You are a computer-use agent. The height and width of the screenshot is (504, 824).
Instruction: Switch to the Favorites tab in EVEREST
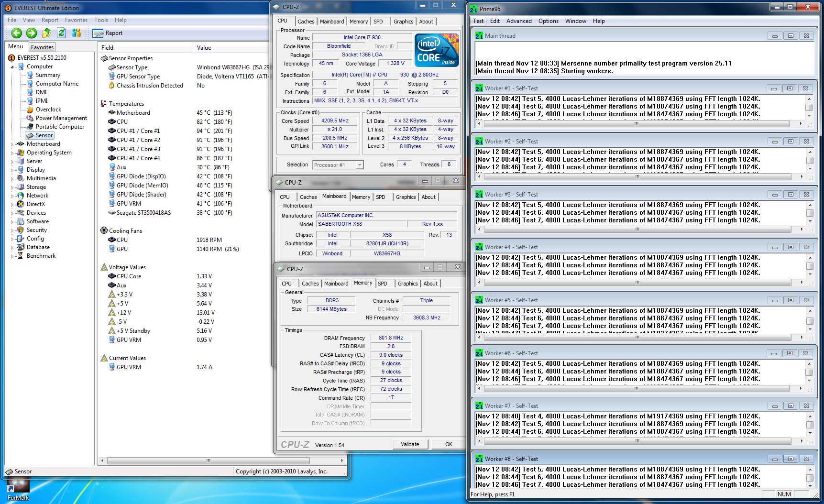(x=42, y=47)
